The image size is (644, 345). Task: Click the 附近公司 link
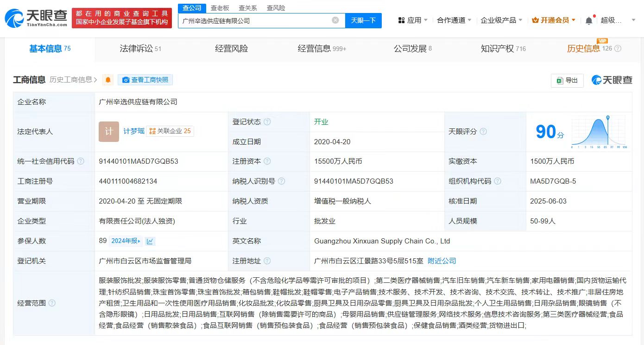point(442,261)
